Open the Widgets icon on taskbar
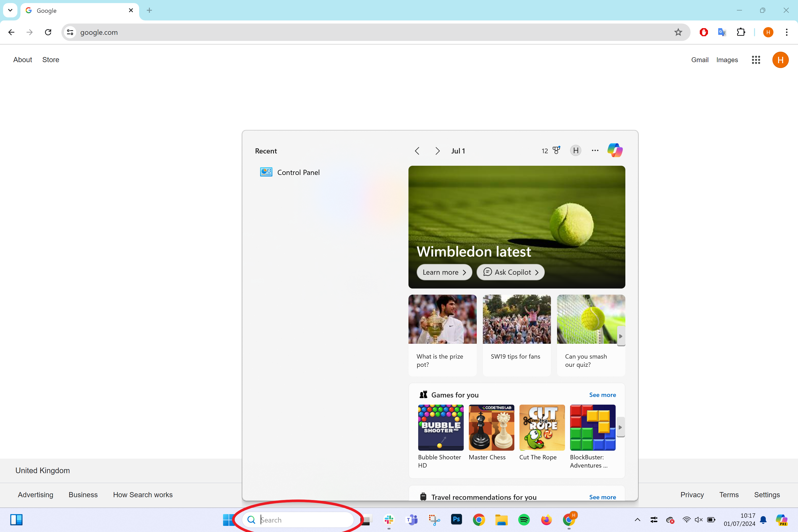The height and width of the screenshot is (532, 798). [x=16, y=519]
